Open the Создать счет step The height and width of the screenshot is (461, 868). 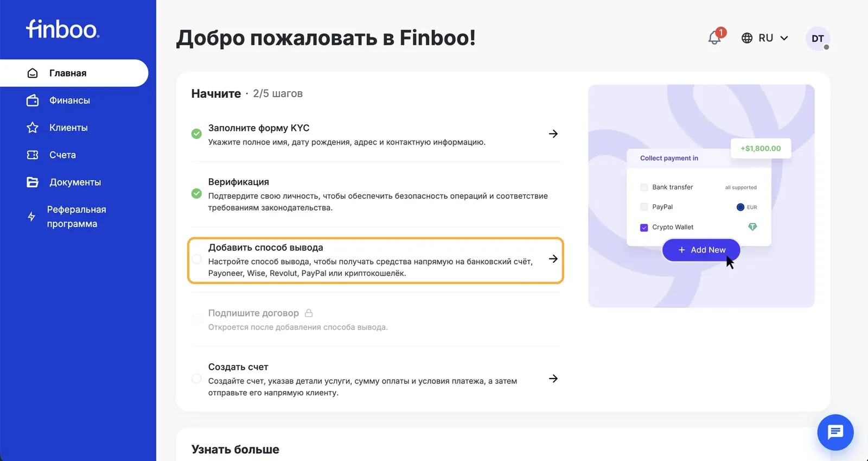[x=375, y=379]
